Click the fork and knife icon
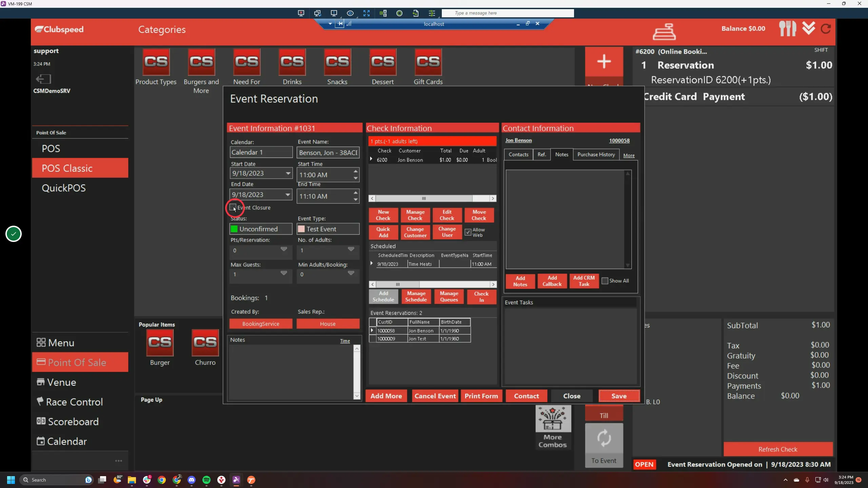The image size is (868, 488). coord(788,28)
